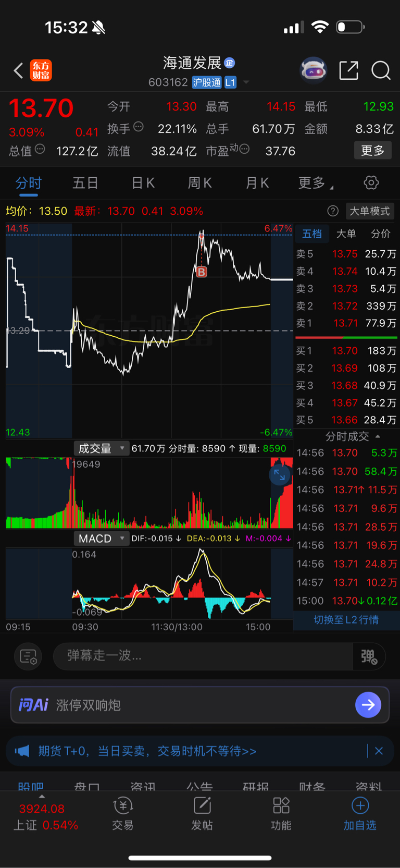Tap the info icon beside 总值
Screen dimensions: 400x868
coord(40,149)
